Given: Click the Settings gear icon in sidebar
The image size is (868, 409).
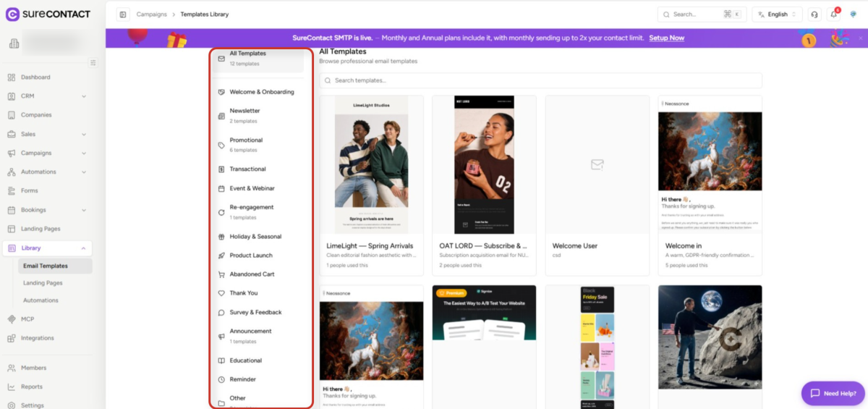Looking at the screenshot, I should (x=11, y=405).
